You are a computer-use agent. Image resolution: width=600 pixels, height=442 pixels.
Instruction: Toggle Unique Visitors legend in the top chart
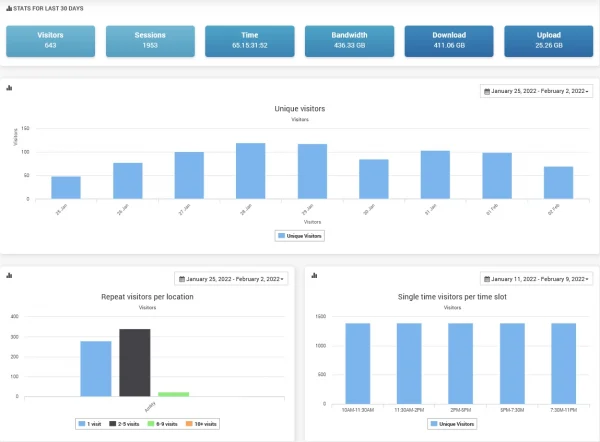click(299, 236)
